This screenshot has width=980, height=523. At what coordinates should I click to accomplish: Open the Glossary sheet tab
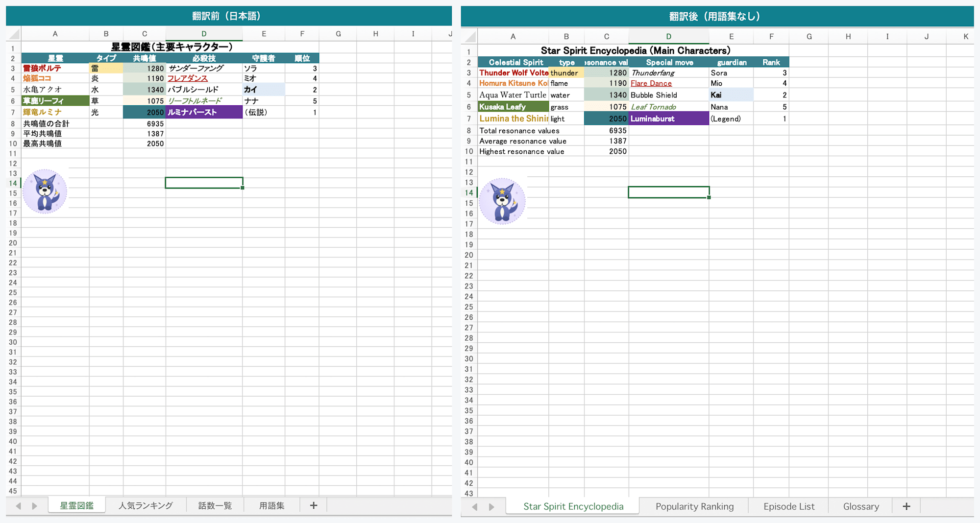[x=861, y=506]
